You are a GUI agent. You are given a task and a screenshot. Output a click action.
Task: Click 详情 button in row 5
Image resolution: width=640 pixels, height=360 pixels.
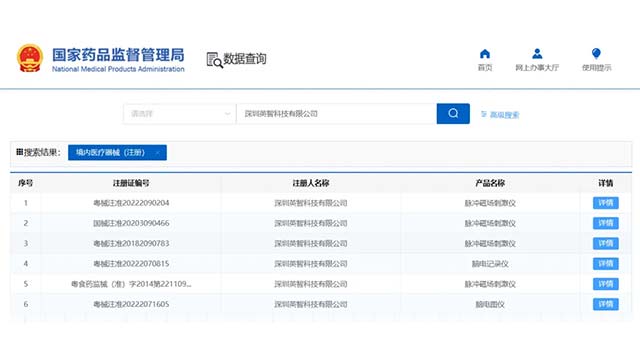tap(606, 284)
